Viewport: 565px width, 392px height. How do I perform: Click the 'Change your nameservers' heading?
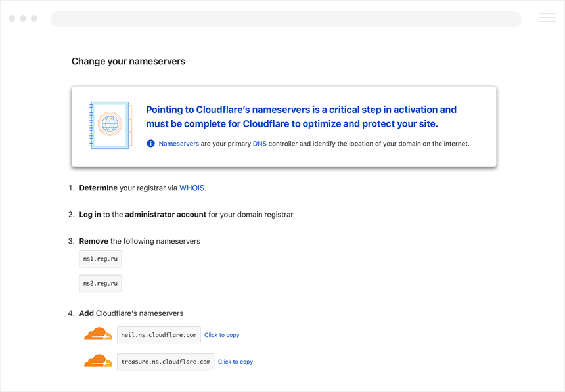(128, 61)
